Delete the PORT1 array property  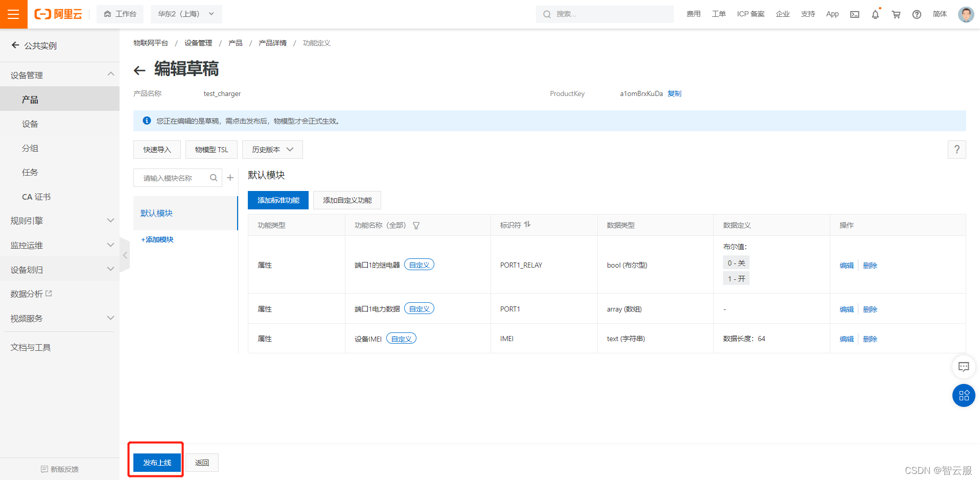870,309
